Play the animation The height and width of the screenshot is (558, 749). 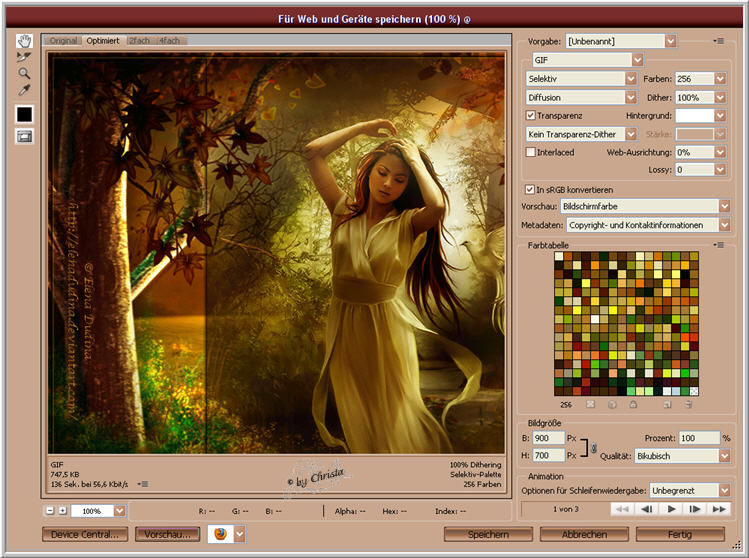671,509
